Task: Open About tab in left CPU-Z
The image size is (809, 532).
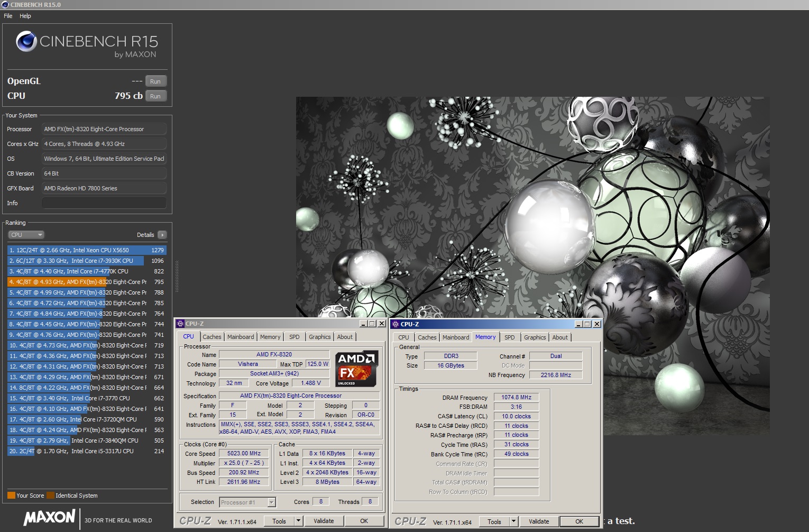Action: tap(345, 337)
